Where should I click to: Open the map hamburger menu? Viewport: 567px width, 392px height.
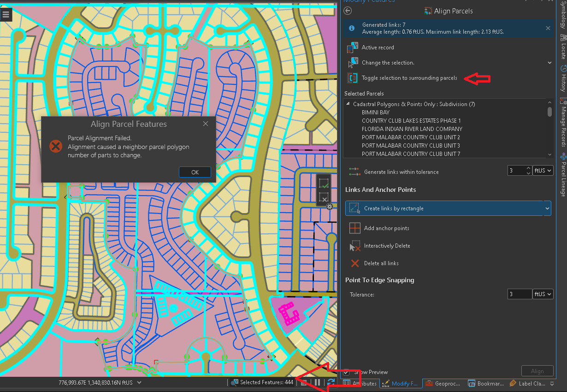(6, 14)
